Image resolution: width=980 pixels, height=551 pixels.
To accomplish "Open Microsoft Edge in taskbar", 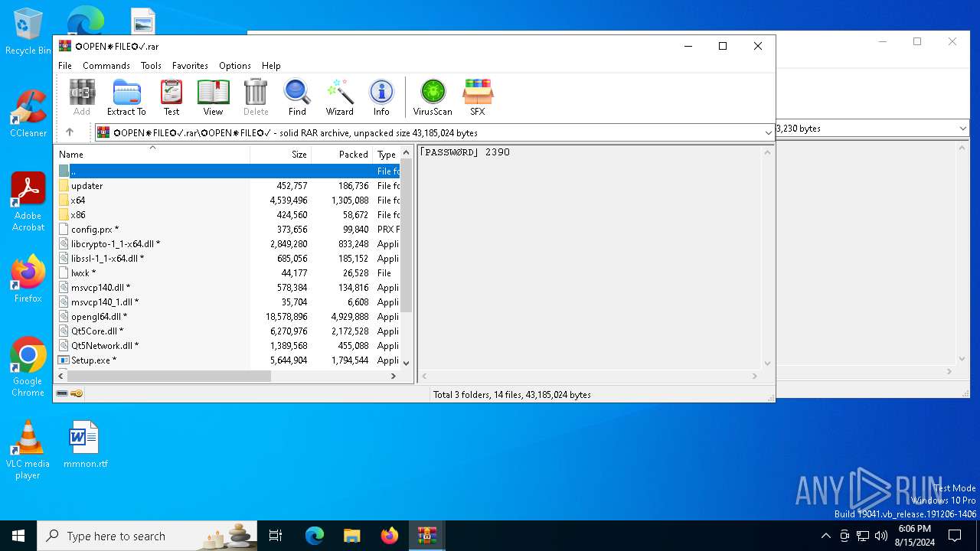I will (315, 536).
